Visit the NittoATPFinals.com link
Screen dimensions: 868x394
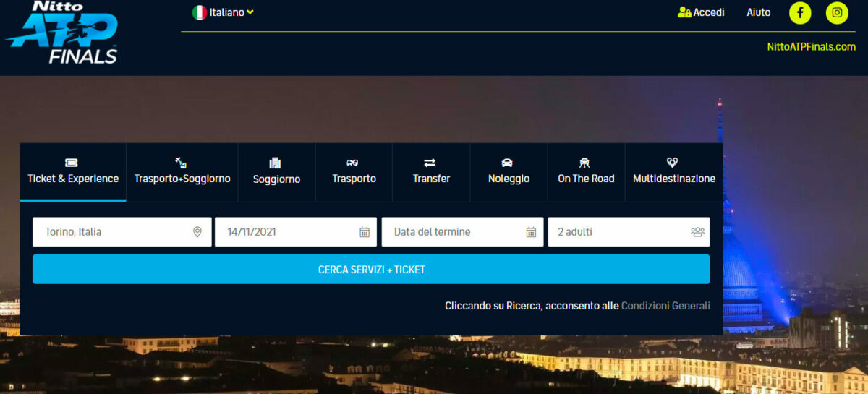pos(811,46)
